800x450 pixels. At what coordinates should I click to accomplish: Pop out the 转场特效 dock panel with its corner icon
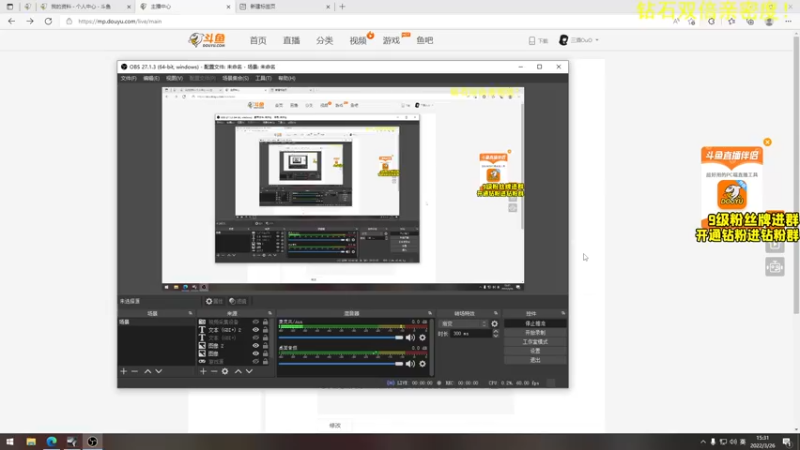(x=495, y=313)
